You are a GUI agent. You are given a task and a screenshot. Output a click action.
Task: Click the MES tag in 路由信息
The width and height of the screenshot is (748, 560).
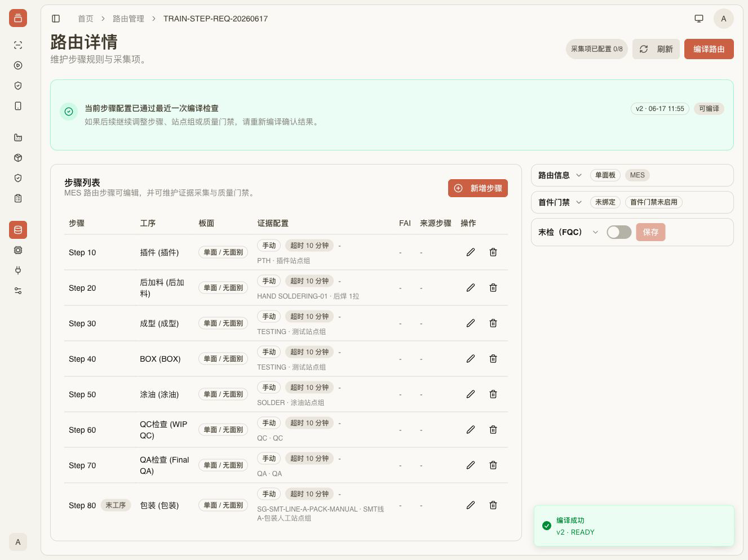tap(638, 175)
